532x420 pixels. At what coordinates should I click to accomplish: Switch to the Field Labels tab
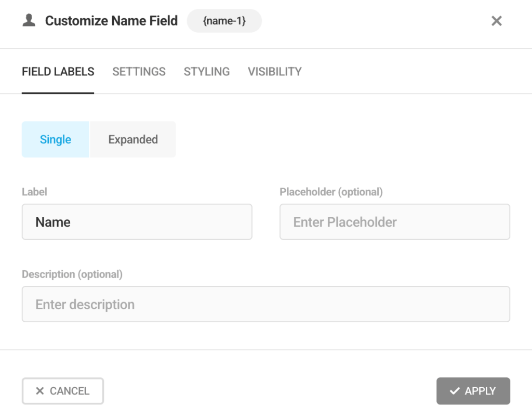[x=58, y=72]
